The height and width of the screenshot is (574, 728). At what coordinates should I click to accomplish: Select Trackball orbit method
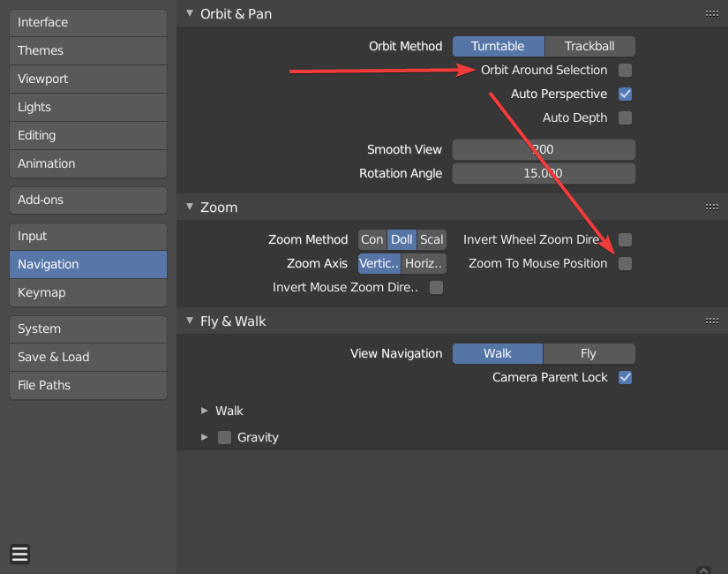tap(589, 46)
